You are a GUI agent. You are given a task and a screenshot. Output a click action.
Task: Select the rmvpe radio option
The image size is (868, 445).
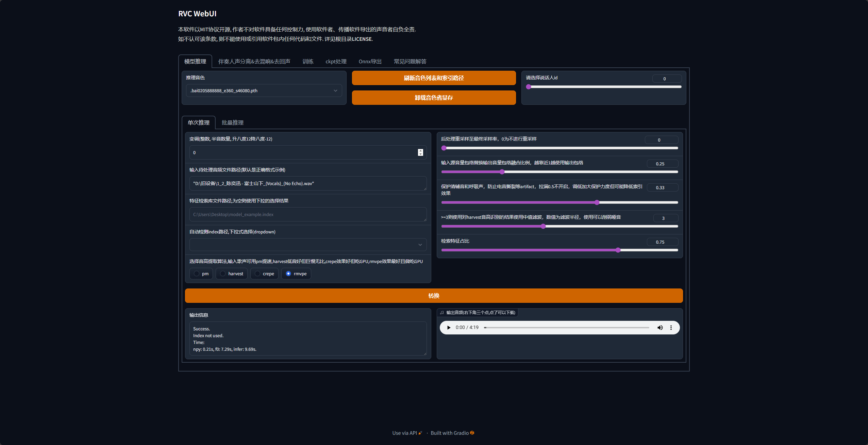tap(288, 274)
